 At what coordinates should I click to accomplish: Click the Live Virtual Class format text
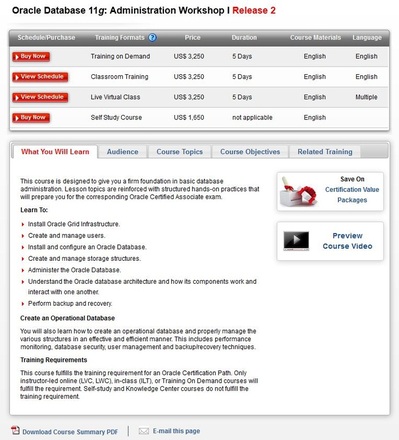[x=115, y=97]
